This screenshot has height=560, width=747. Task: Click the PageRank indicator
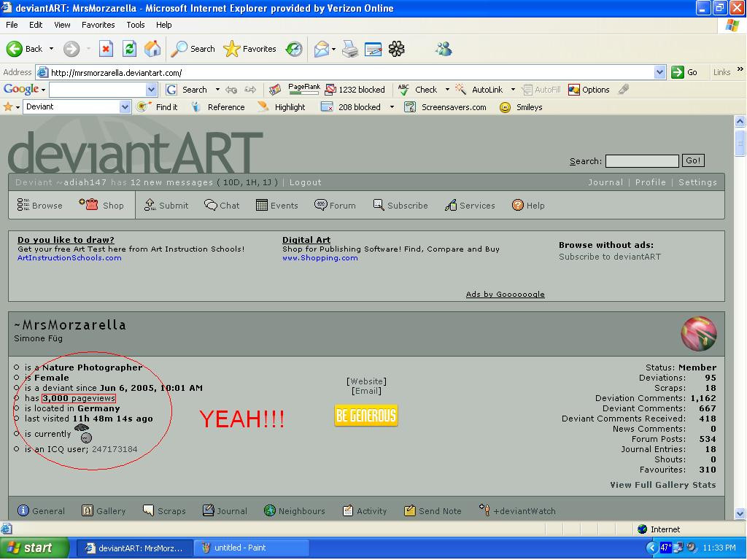[304, 89]
